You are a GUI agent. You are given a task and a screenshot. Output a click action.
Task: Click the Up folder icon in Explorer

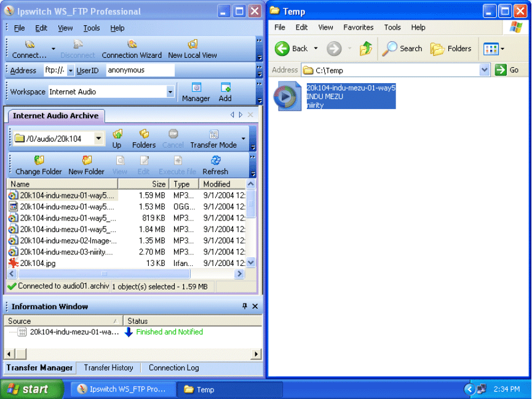pos(366,49)
